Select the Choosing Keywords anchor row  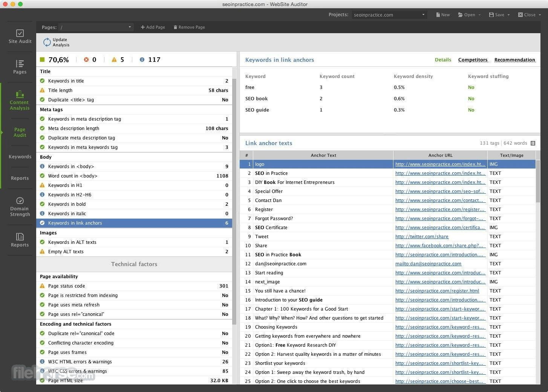pos(387,327)
